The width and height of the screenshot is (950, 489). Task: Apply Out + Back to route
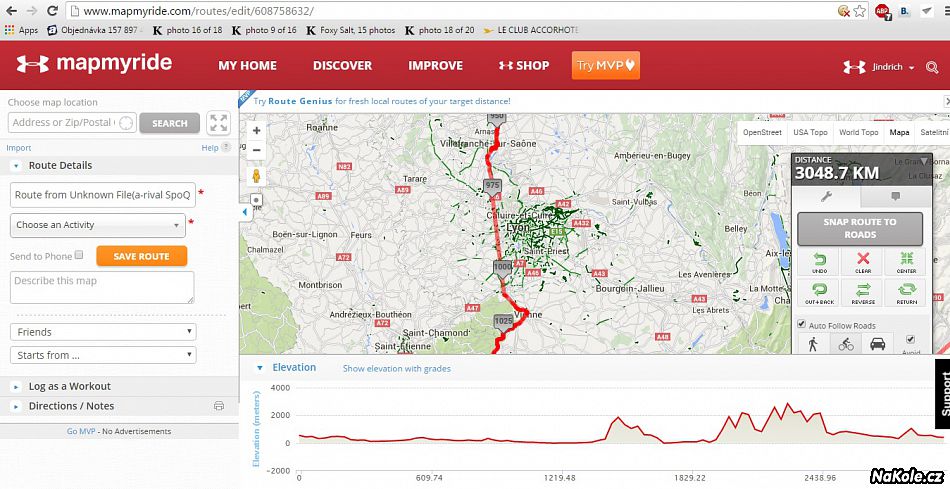[x=819, y=292]
